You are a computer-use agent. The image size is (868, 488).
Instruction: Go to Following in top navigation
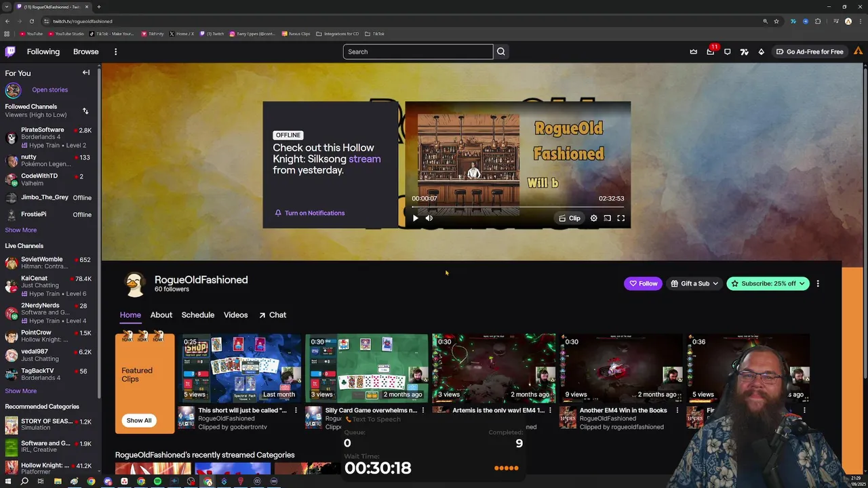[x=43, y=52]
